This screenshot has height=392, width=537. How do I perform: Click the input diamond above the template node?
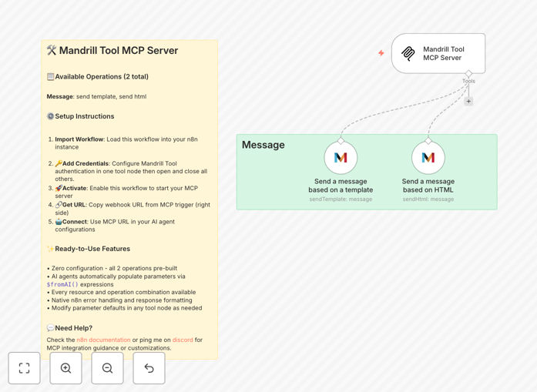341,141
